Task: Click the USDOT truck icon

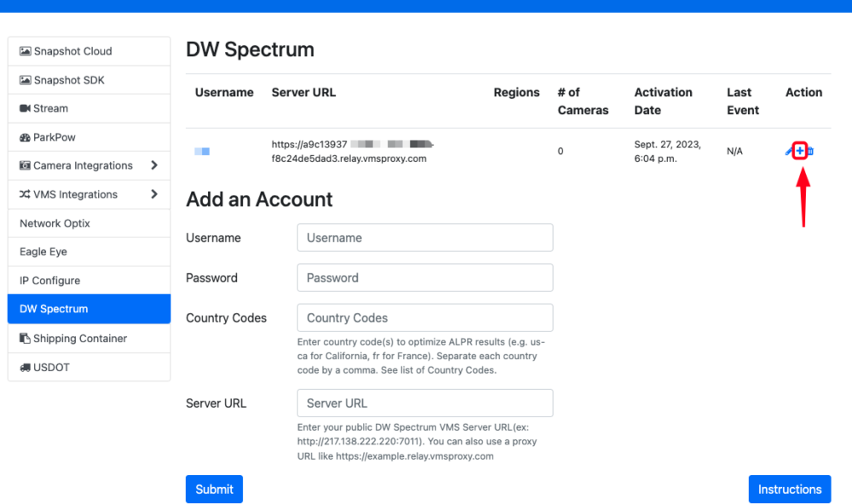Action: click(x=25, y=367)
